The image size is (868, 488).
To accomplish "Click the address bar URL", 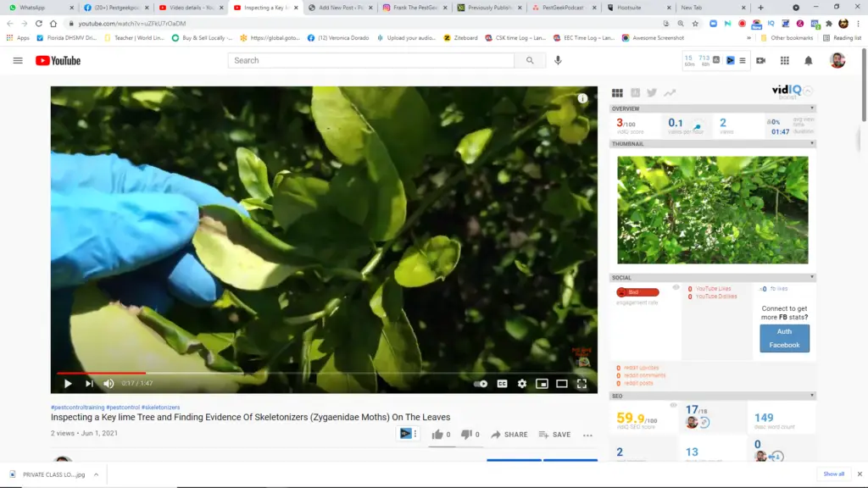I will pyautogui.click(x=131, y=23).
